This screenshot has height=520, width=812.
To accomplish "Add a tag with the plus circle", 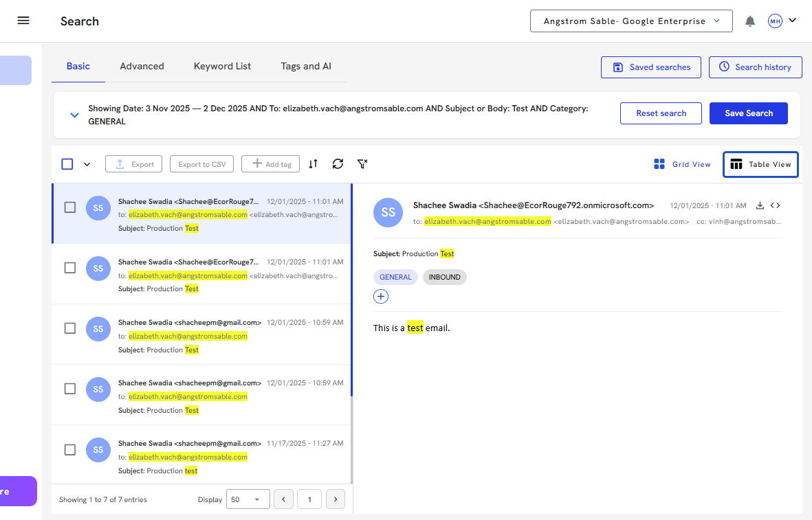I will [x=381, y=297].
